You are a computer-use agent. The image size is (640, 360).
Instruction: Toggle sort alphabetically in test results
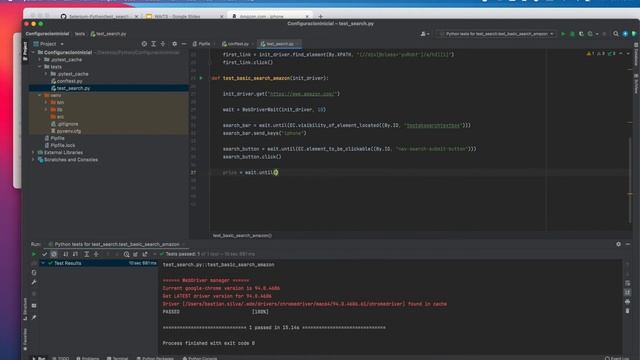65,254
